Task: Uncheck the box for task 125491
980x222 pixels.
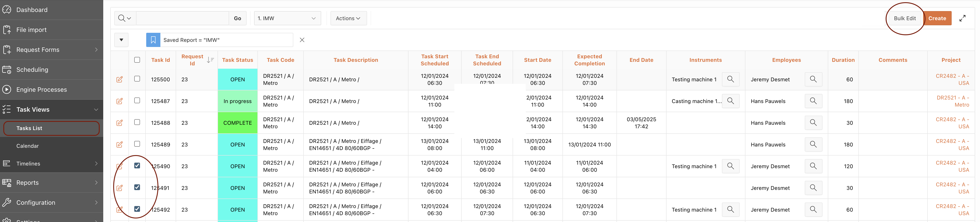Action: (137, 187)
